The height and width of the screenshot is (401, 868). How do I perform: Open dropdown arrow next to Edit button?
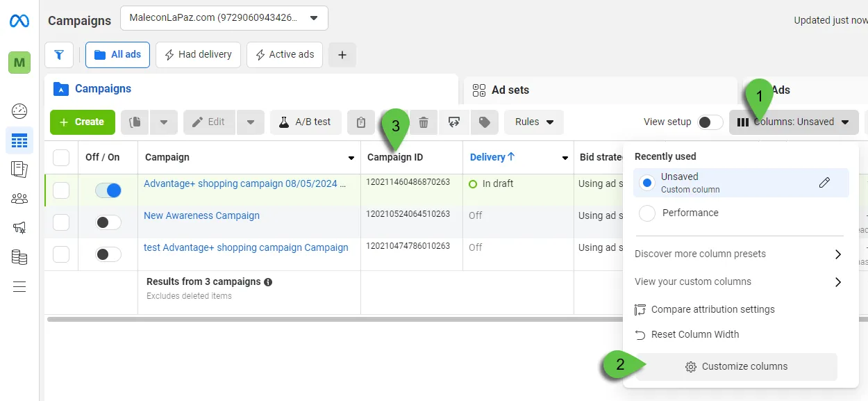250,122
